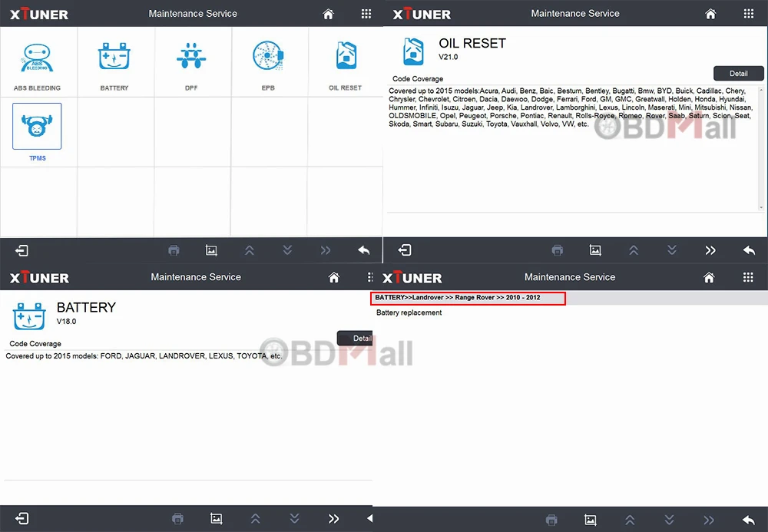
Task: Go home from the Battery replacement screen
Action: pyautogui.click(x=709, y=278)
